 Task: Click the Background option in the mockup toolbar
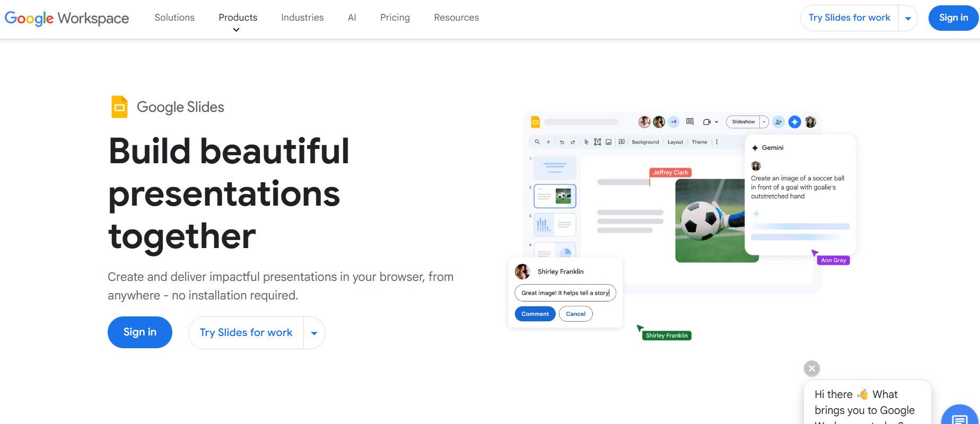[645, 142]
